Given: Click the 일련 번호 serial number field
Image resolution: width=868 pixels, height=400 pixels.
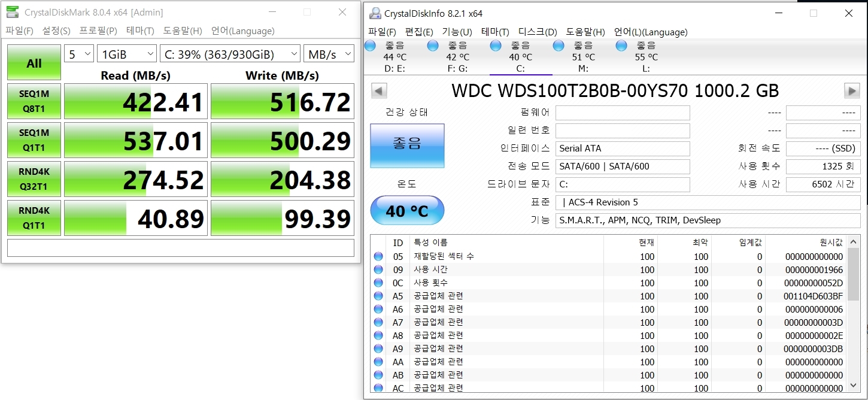Looking at the screenshot, I should 623,131.
